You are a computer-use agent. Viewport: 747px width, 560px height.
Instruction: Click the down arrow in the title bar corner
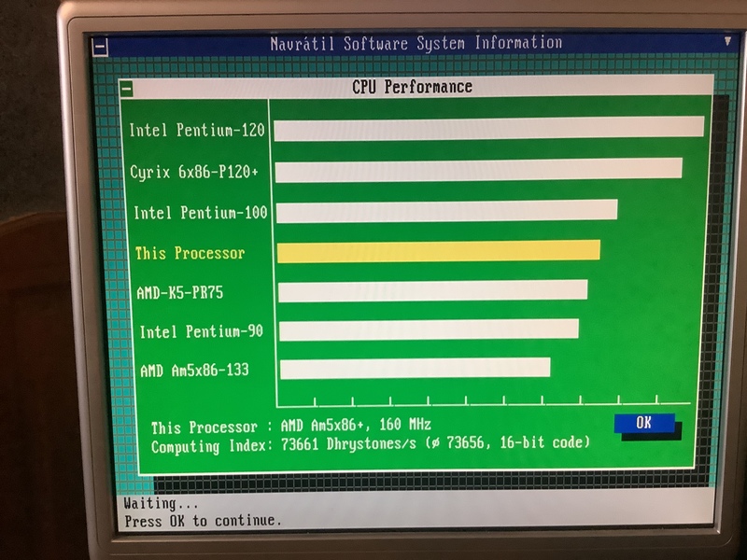point(727,41)
